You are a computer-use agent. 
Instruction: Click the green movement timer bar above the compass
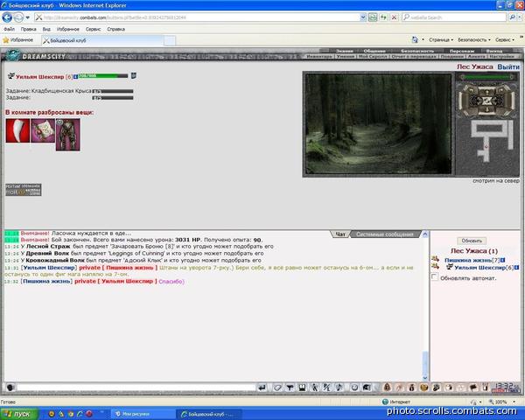pyautogui.click(x=486, y=77)
